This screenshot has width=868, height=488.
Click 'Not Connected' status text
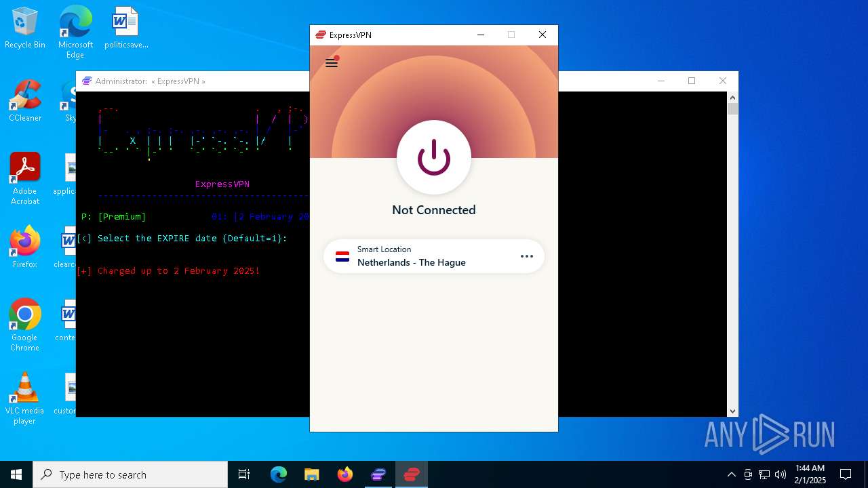point(434,210)
